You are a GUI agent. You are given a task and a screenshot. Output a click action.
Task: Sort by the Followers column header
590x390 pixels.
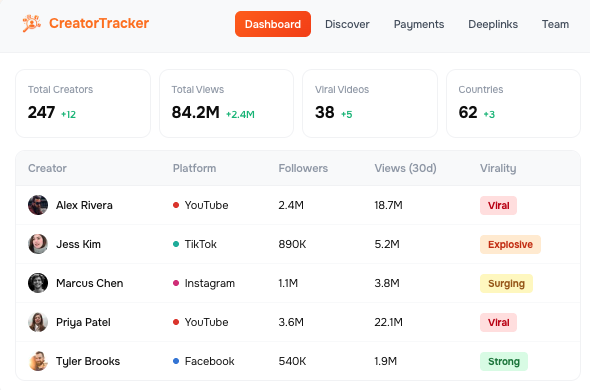click(x=303, y=168)
